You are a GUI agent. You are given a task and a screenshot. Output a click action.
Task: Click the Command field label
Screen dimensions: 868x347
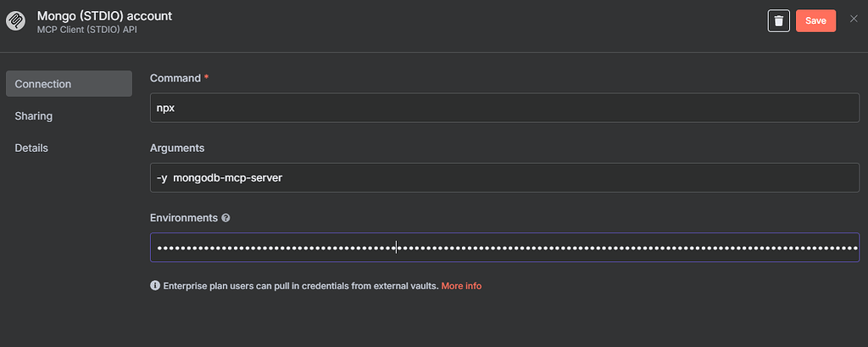click(x=175, y=78)
